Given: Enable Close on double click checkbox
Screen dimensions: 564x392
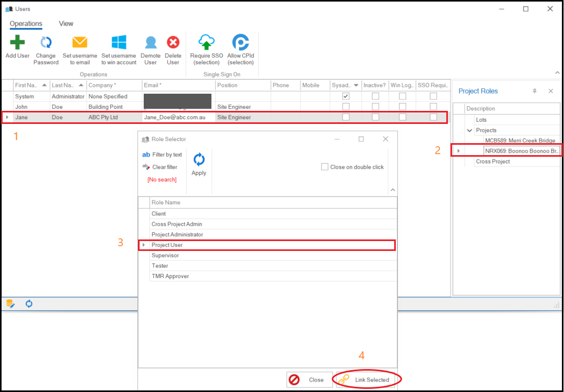Looking at the screenshot, I should click(x=325, y=167).
